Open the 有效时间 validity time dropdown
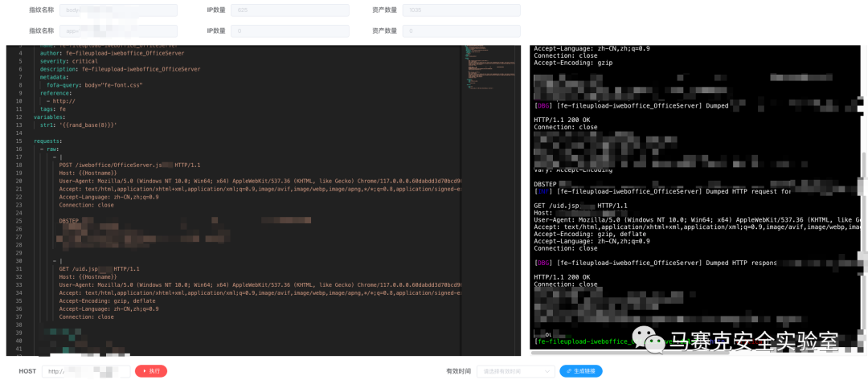The height and width of the screenshot is (380, 868). pyautogui.click(x=515, y=371)
